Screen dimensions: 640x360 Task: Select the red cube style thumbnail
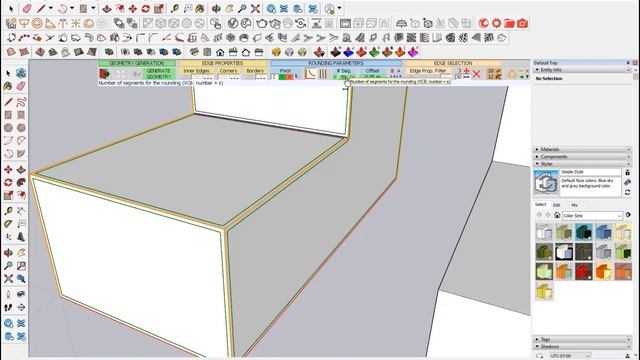click(x=584, y=271)
